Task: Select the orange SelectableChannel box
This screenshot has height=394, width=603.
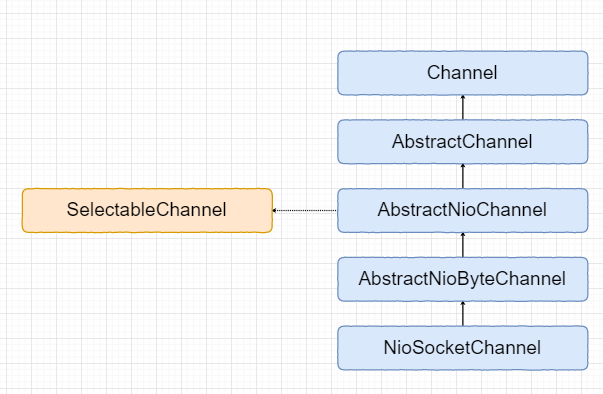Action: coord(147,211)
